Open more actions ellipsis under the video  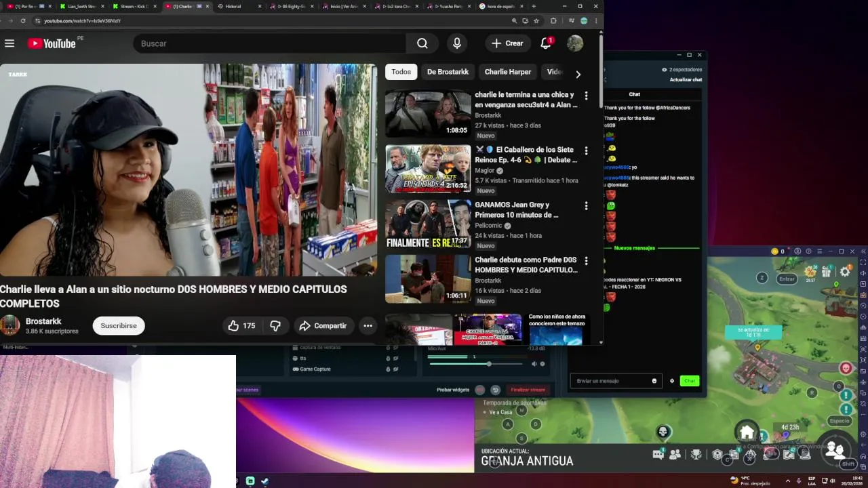point(368,326)
